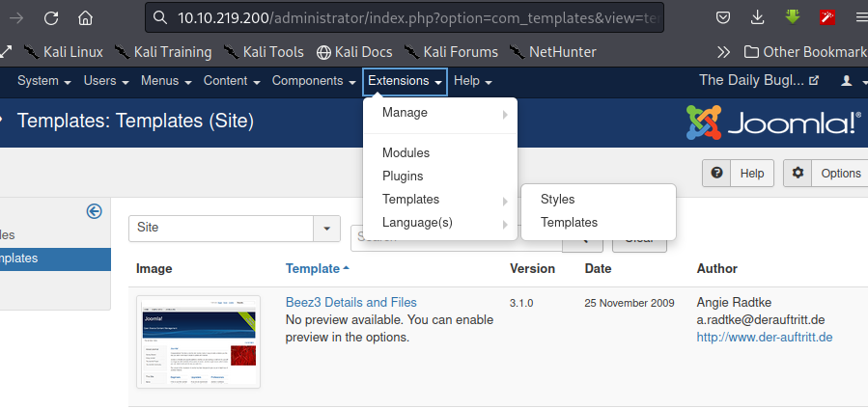This screenshot has height=408, width=868.
Task: Open the Components dropdown menu
Action: tap(314, 81)
